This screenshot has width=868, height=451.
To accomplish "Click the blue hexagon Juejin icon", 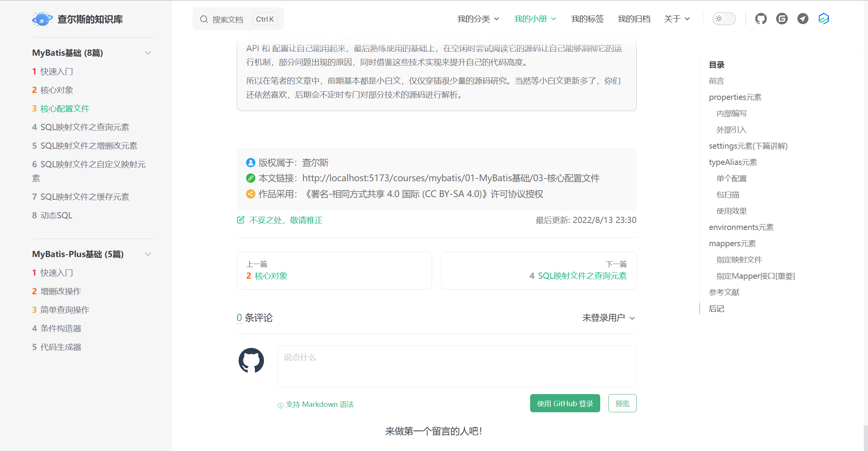I will pos(823,19).
